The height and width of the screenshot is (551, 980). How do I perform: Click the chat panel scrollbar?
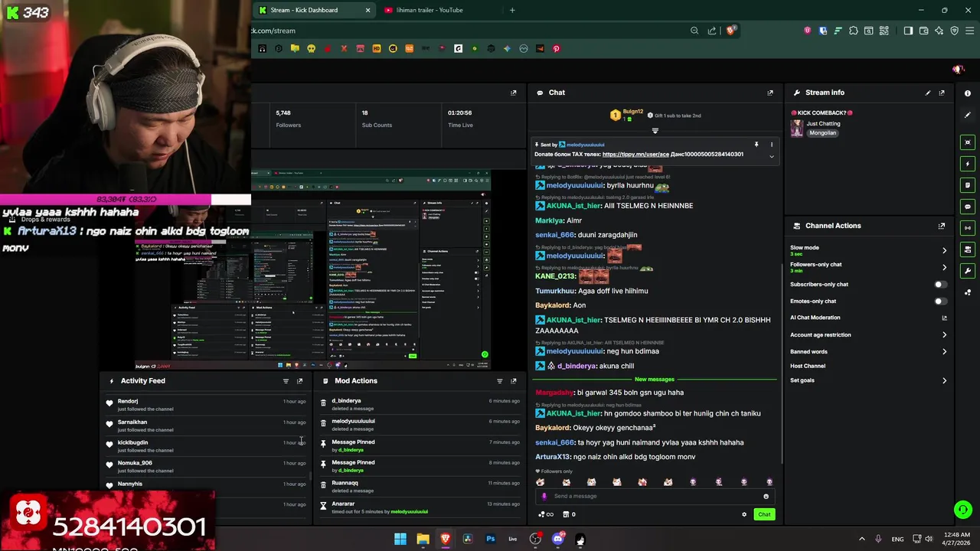coord(782,364)
